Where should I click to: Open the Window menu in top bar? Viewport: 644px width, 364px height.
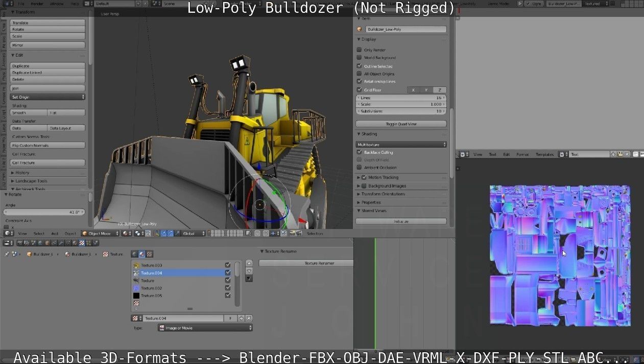pos(57,4)
